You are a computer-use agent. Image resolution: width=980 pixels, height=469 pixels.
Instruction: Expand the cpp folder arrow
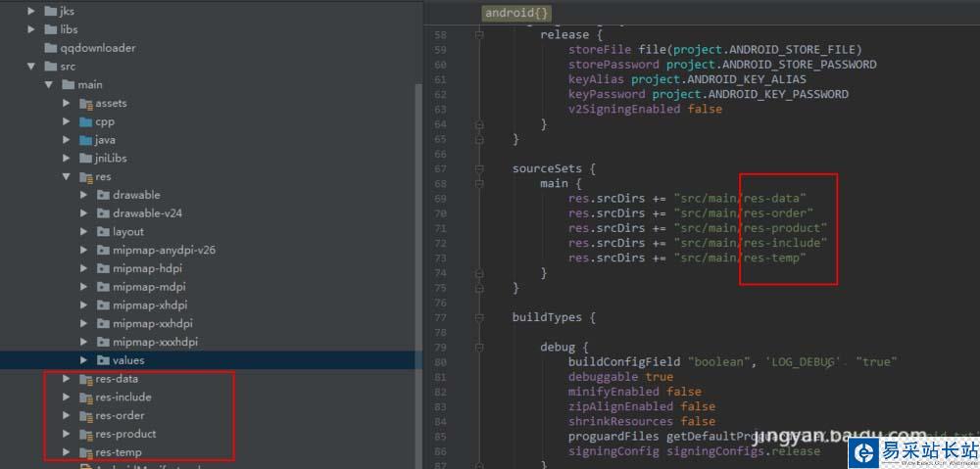tap(67, 121)
